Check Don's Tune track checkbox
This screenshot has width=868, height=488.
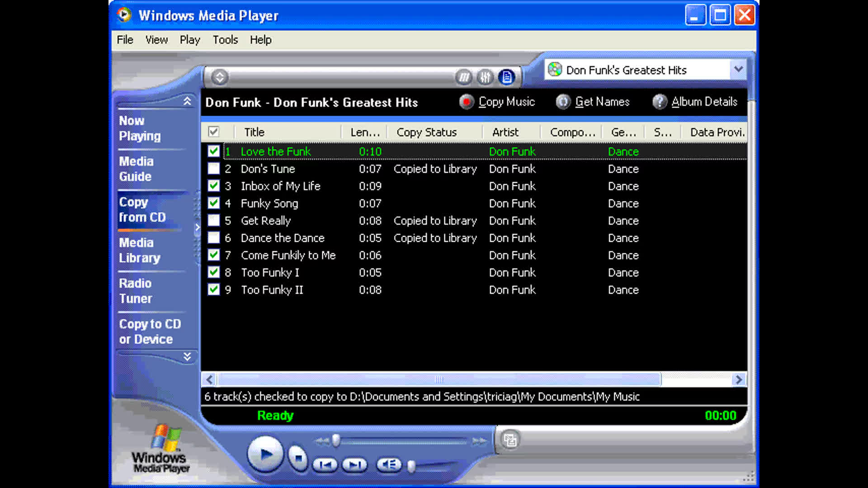213,169
